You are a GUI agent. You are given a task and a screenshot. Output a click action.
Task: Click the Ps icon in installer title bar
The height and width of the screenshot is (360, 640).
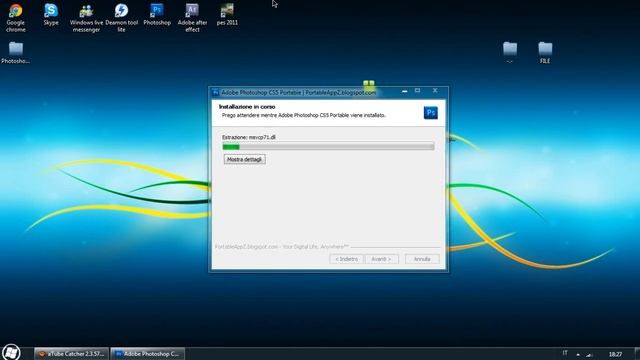(216, 93)
